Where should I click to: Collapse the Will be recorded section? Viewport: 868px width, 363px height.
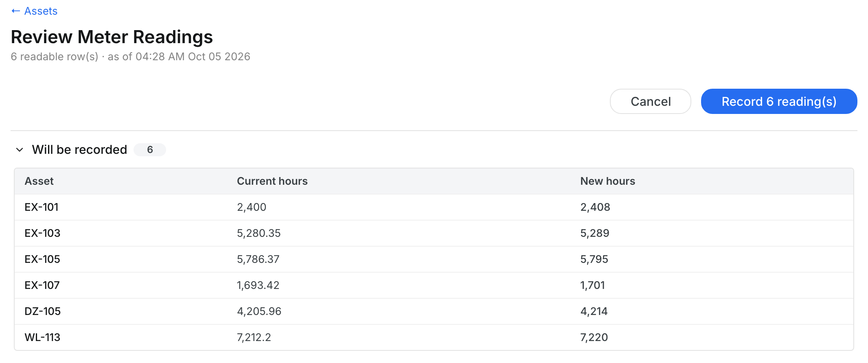tap(20, 150)
